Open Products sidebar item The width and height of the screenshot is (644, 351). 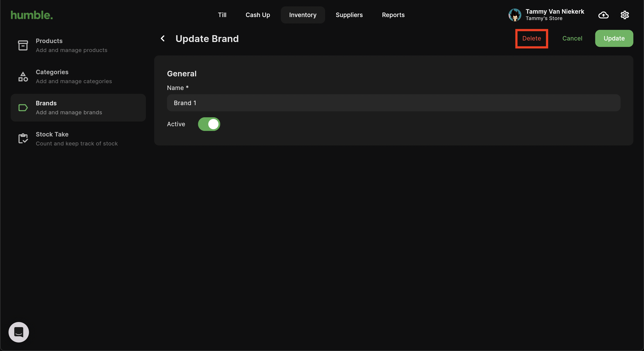tap(78, 45)
